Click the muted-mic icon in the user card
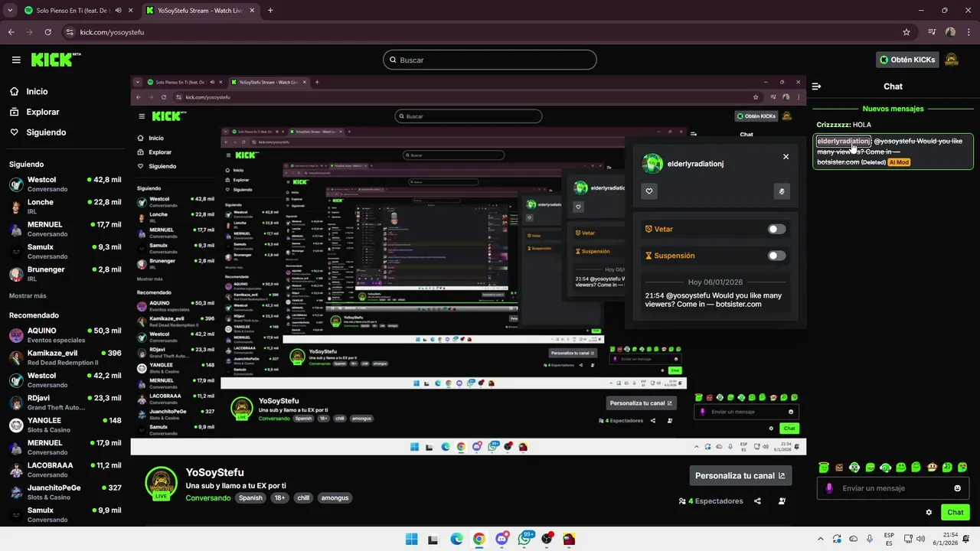The width and height of the screenshot is (980, 551). point(781,191)
